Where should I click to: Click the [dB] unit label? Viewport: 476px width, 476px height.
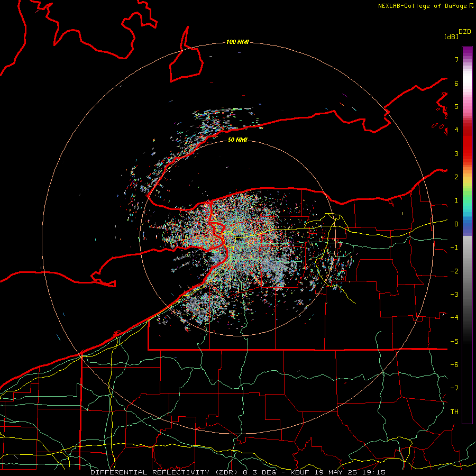point(452,37)
